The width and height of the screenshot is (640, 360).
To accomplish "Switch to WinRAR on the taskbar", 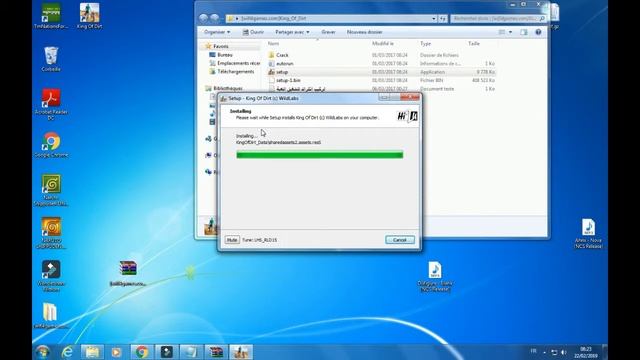I will (216, 352).
